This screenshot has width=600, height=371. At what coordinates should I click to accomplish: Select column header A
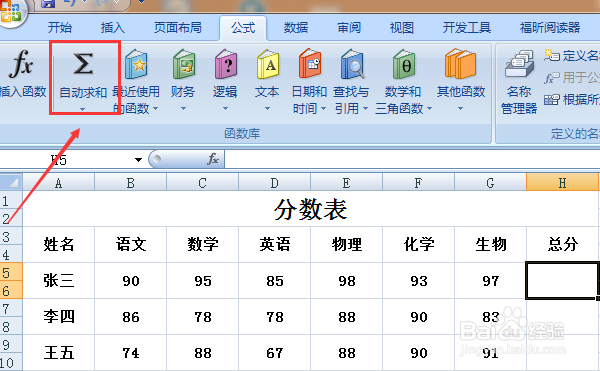(x=59, y=183)
